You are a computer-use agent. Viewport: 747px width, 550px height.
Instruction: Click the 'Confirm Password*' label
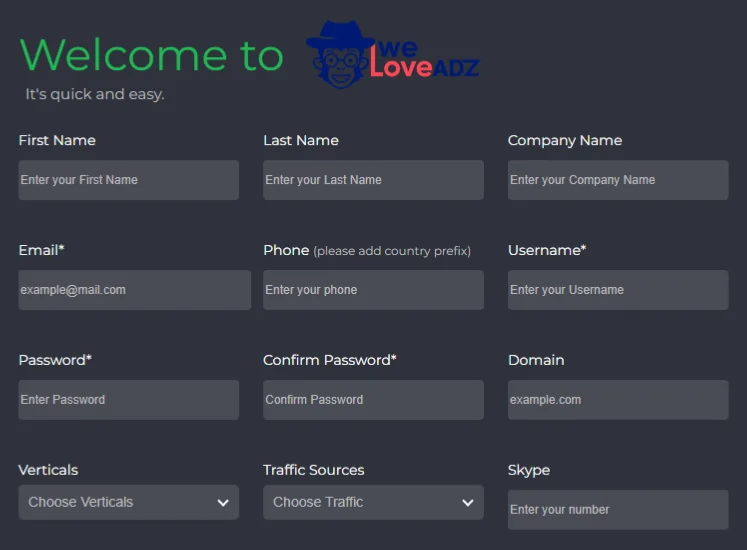(330, 360)
